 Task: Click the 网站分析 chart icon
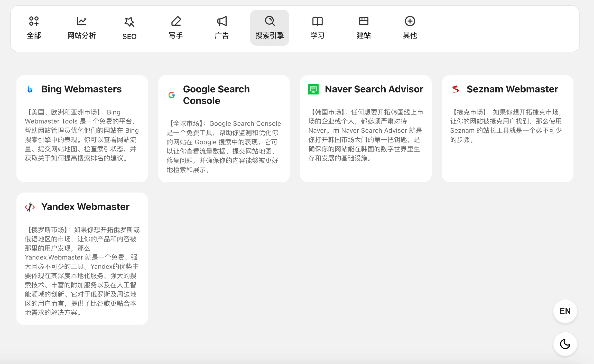[x=82, y=21]
